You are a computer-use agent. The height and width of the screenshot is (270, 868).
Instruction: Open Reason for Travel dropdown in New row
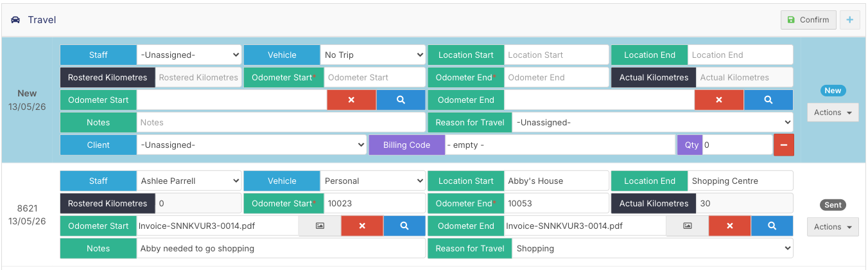pos(652,123)
